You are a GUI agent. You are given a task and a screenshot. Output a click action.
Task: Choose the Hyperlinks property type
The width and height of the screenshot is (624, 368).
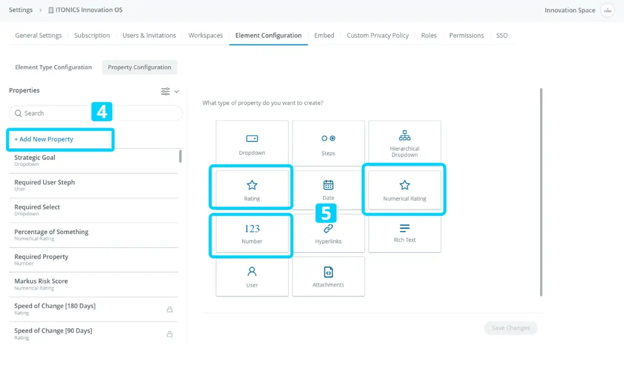(328, 233)
